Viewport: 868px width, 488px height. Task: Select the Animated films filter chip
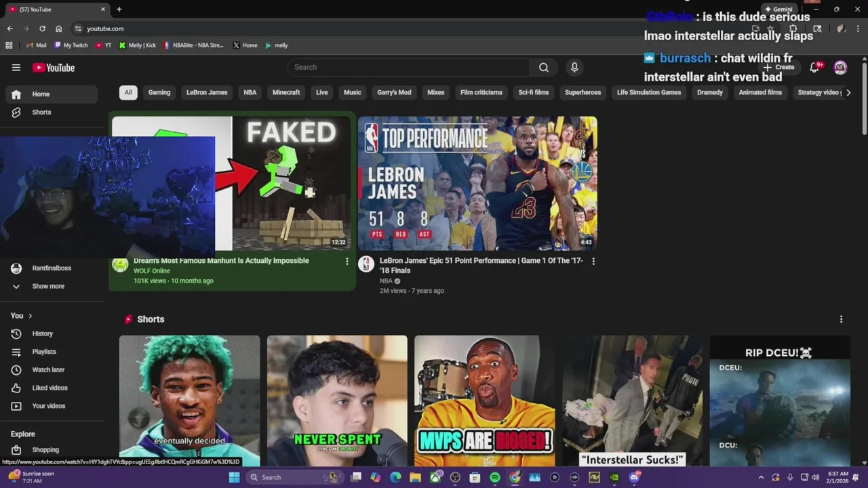pos(760,92)
